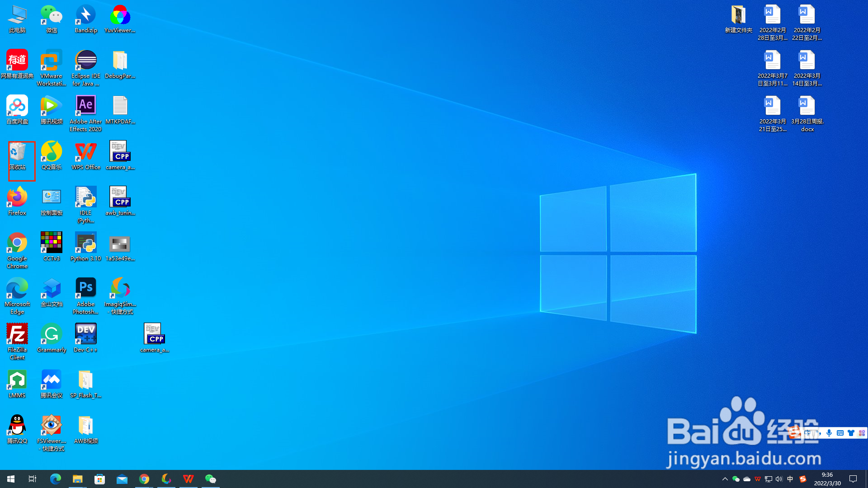
Task: Select the ImagiqSim... shortcut icon
Action: [x=120, y=296]
